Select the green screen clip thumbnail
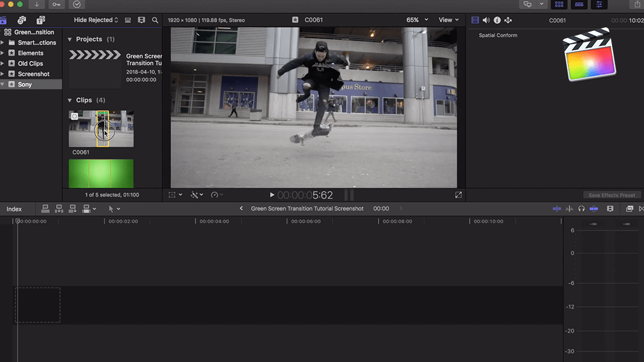This screenshot has height=362, width=644. point(101,173)
